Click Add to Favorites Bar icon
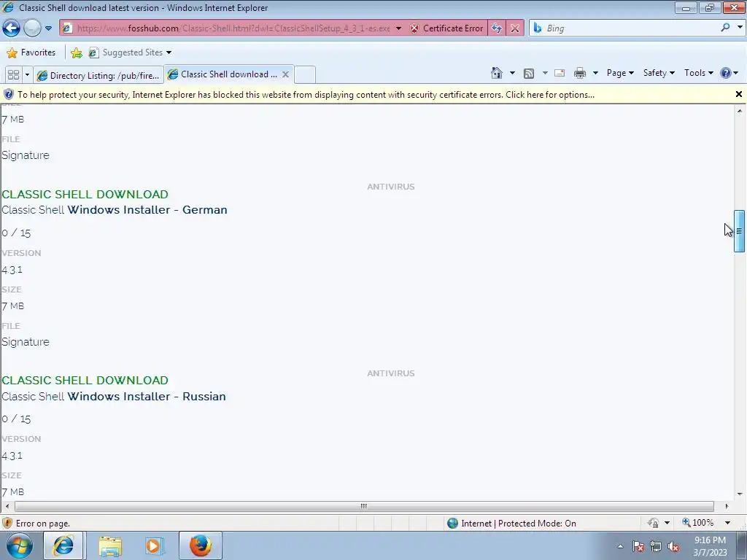The height and width of the screenshot is (560, 747). tap(76, 52)
